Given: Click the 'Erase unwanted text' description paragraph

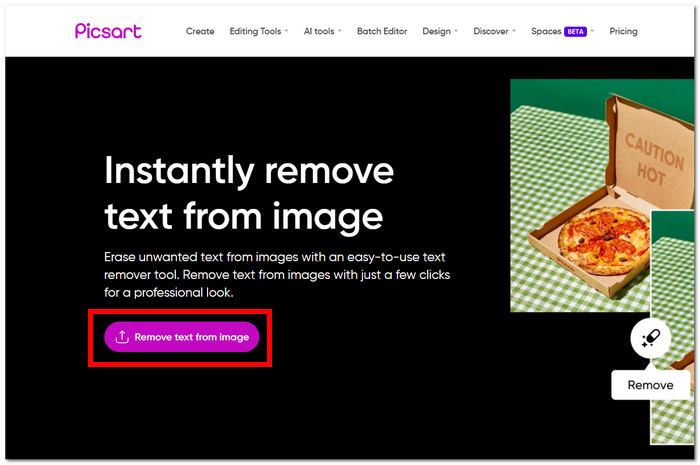Looking at the screenshot, I should tap(280, 274).
